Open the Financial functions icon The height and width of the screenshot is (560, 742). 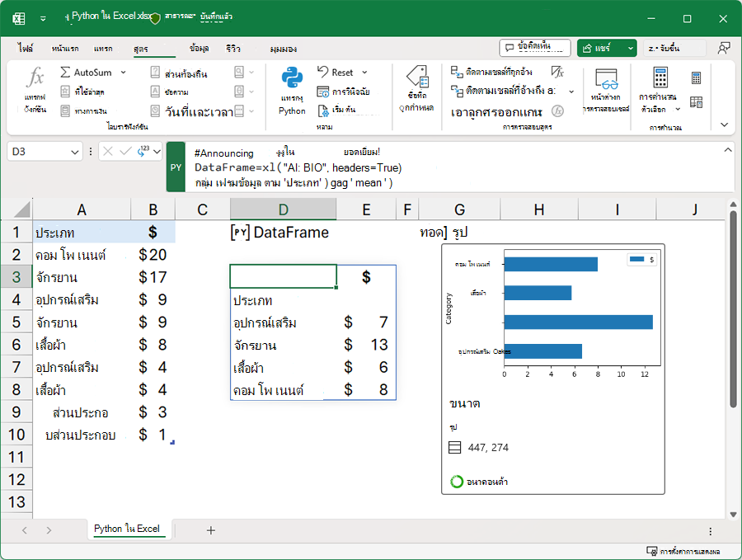pos(65,111)
